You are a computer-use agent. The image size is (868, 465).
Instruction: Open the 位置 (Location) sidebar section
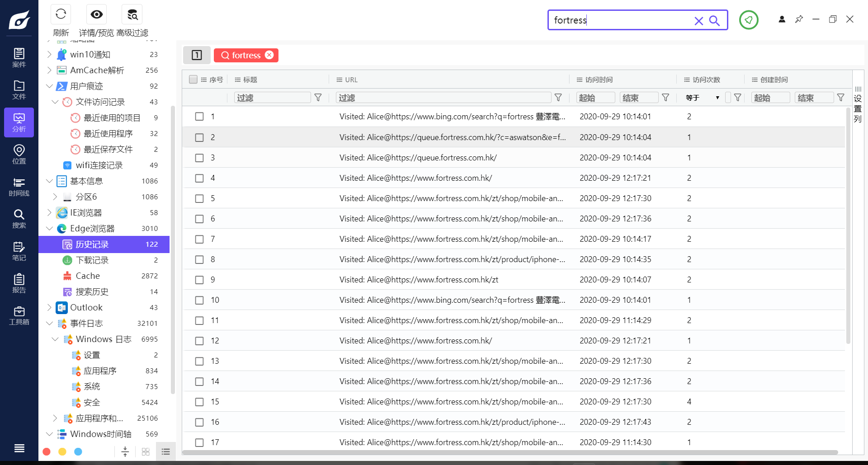(x=19, y=155)
